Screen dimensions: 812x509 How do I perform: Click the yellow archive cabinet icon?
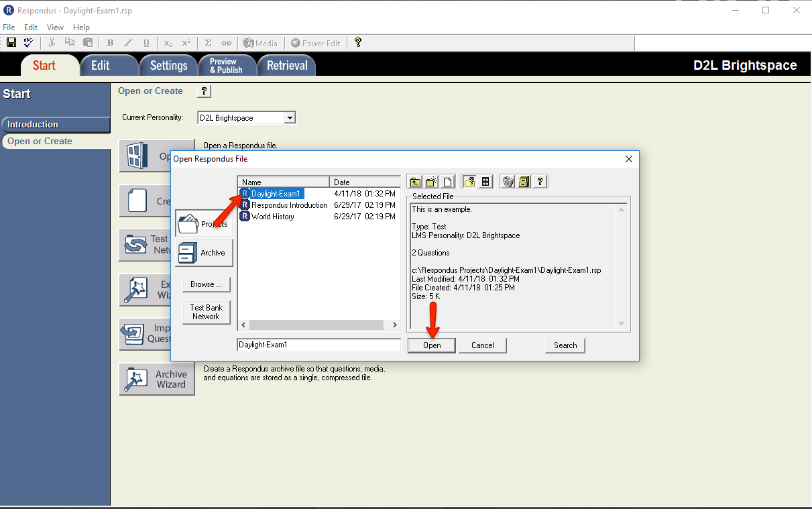click(x=524, y=181)
